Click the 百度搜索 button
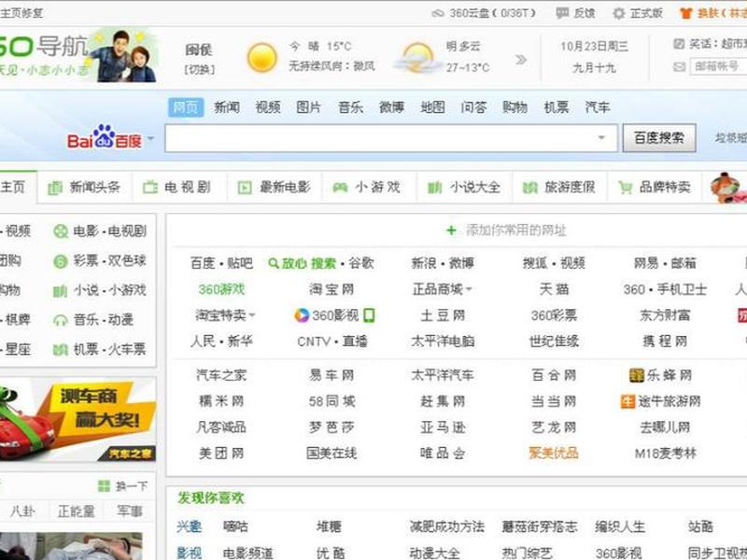Screen dimensions: 747x560 click(x=659, y=138)
